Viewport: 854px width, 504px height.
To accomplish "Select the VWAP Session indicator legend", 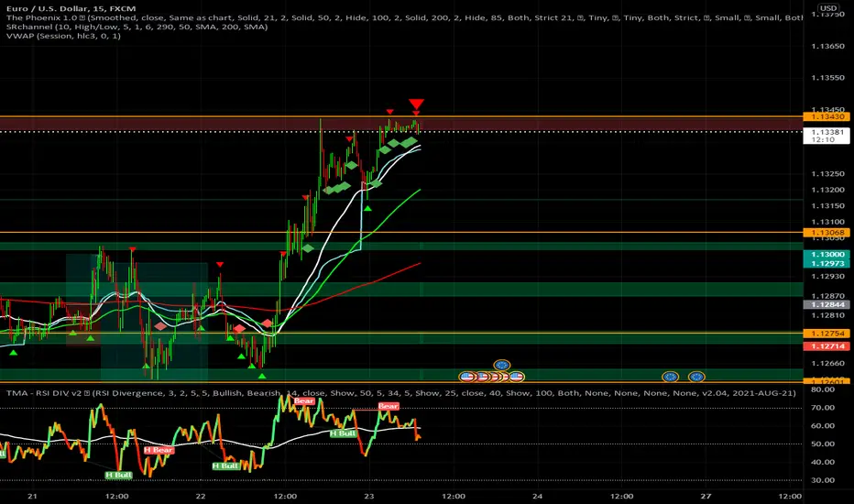I will (63, 36).
